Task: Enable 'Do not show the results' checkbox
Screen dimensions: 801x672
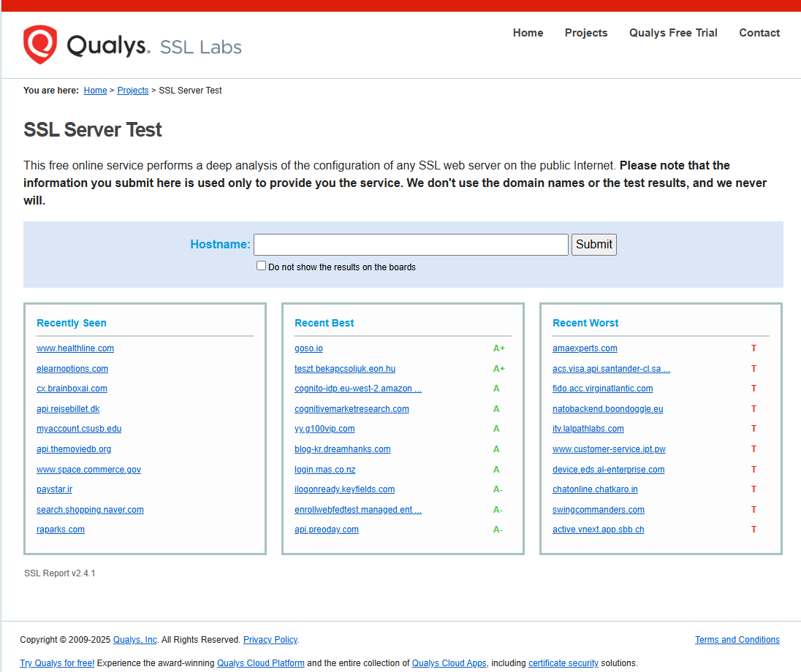Action: click(x=261, y=266)
